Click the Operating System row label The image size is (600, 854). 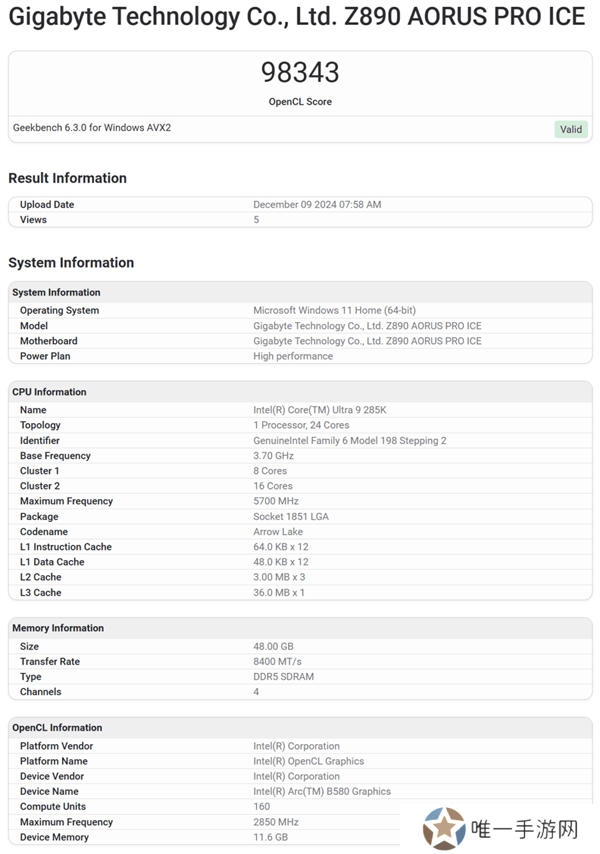(60, 310)
